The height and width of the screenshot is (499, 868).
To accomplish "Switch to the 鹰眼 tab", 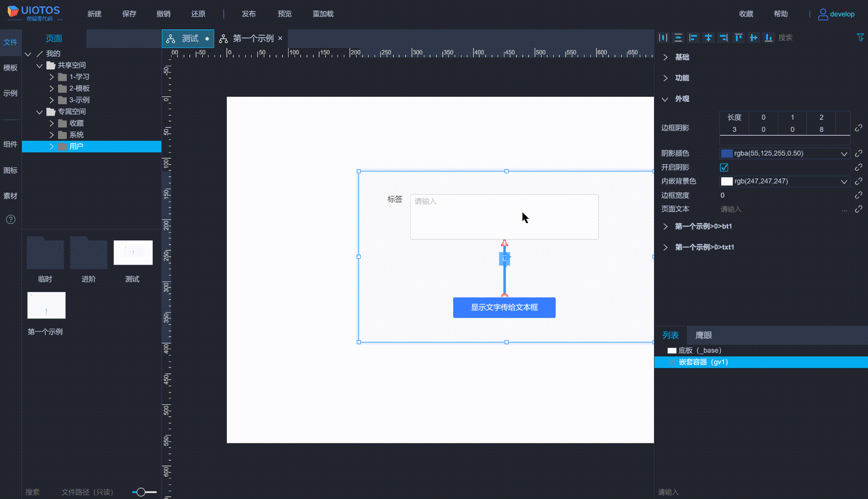I will [x=703, y=335].
